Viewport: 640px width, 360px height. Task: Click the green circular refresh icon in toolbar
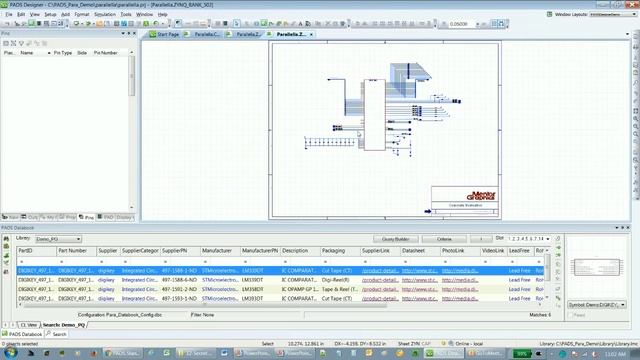156,24
